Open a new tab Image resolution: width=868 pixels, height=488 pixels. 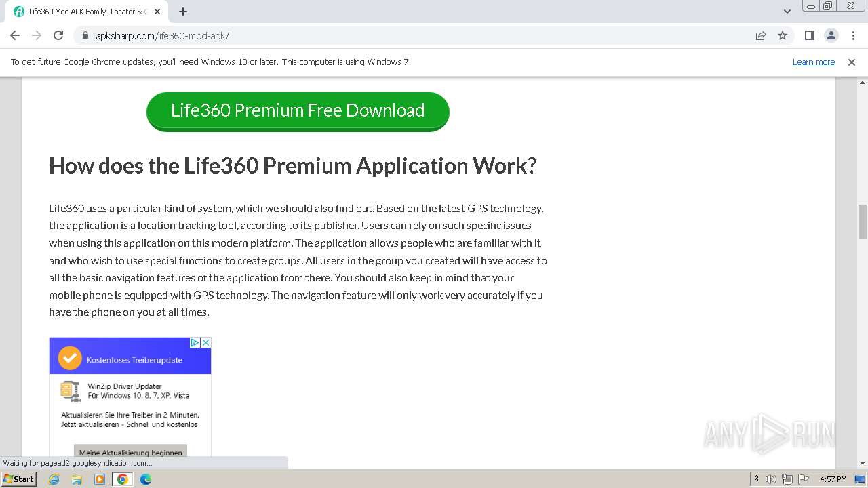pos(183,12)
